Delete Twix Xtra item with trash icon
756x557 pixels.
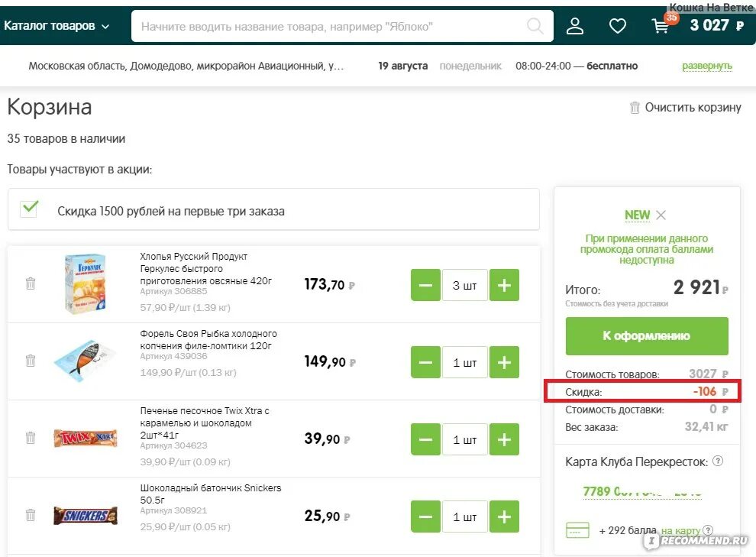31,438
